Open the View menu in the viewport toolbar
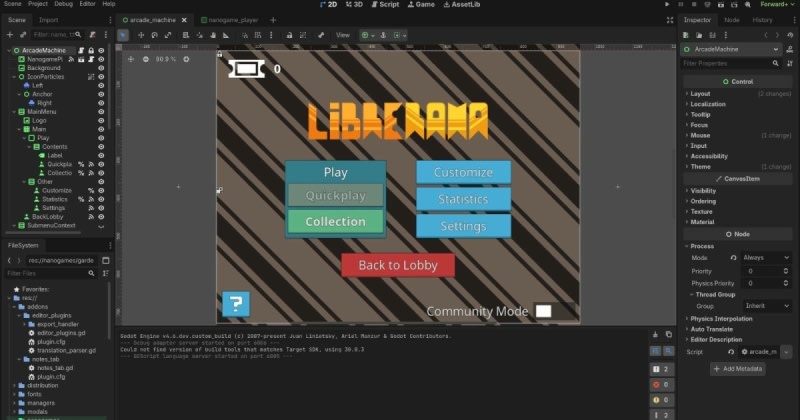 343,35
